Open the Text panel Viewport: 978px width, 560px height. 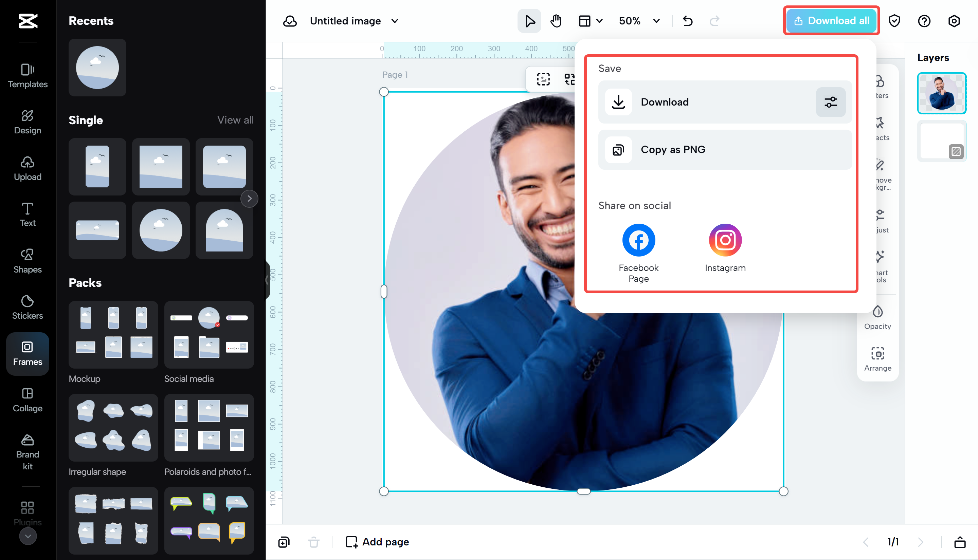click(x=27, y=214)
